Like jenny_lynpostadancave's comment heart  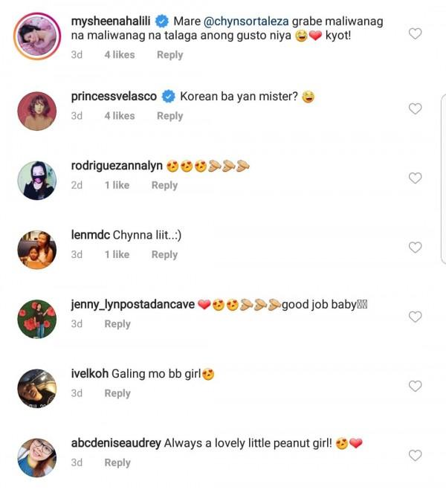click(x=416, y=317)
